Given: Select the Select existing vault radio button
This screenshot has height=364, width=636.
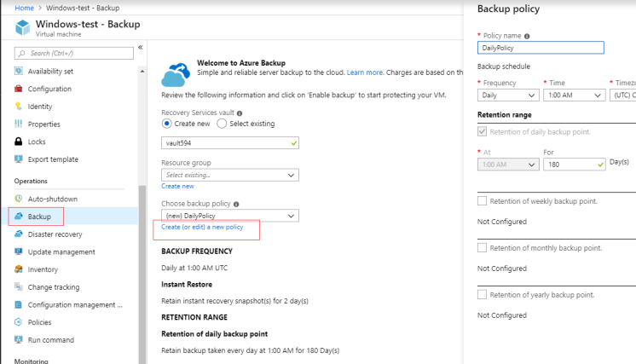Looking at the screenshot, I should pyautogui.click(x=222, y=124).
